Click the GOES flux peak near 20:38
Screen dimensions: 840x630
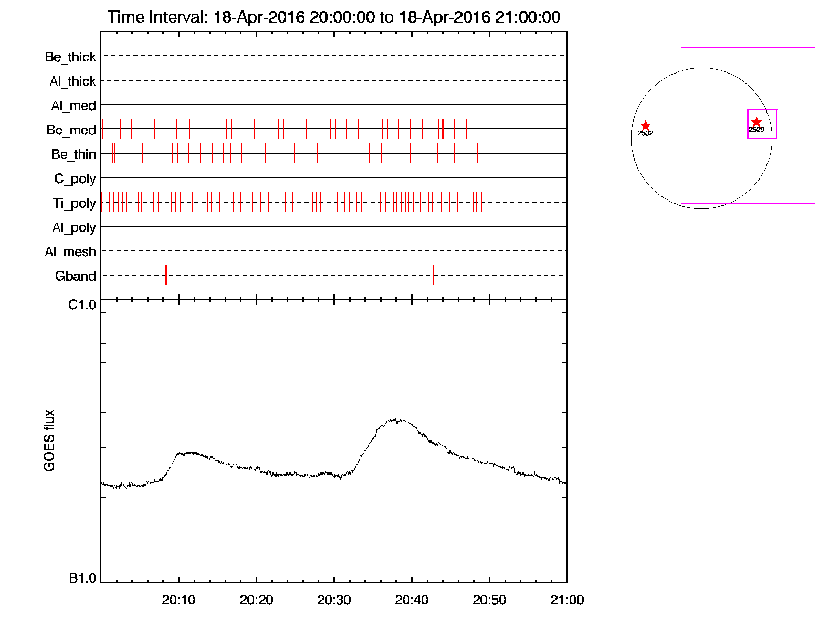coord(394,420)
